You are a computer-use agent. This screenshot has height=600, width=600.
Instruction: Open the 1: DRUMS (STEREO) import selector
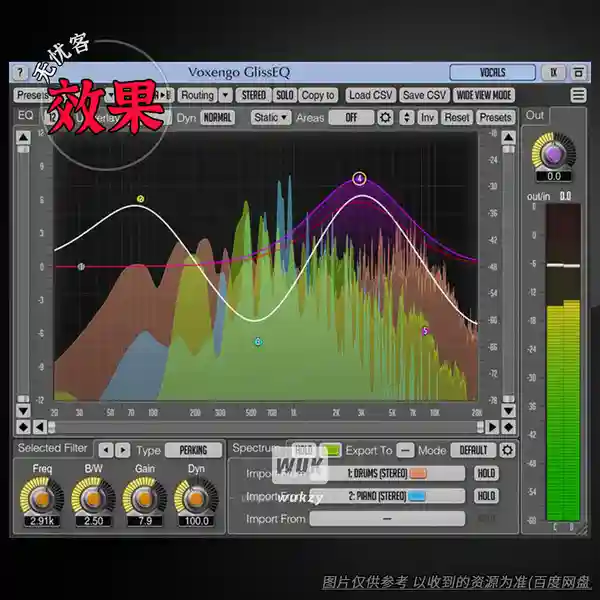coord(387,473)
